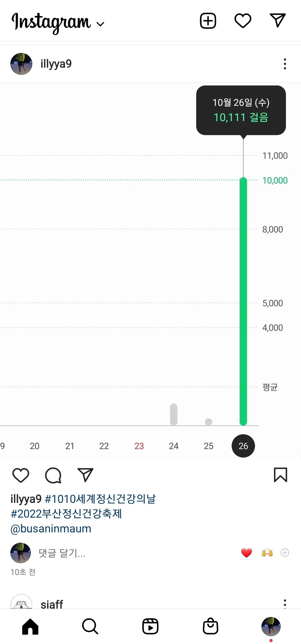Open more emoji reactions plus button
The image size is (301, 644).
285,553
